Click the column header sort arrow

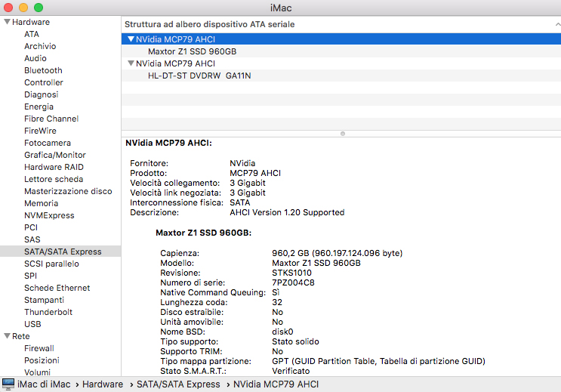(x=556, y=24)
